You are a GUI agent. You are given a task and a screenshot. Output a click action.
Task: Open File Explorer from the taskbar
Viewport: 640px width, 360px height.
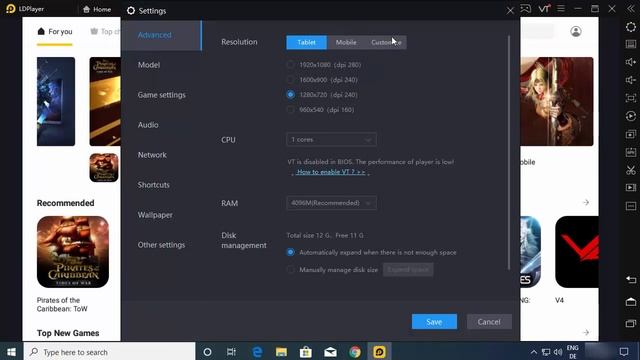pos(281,352)
